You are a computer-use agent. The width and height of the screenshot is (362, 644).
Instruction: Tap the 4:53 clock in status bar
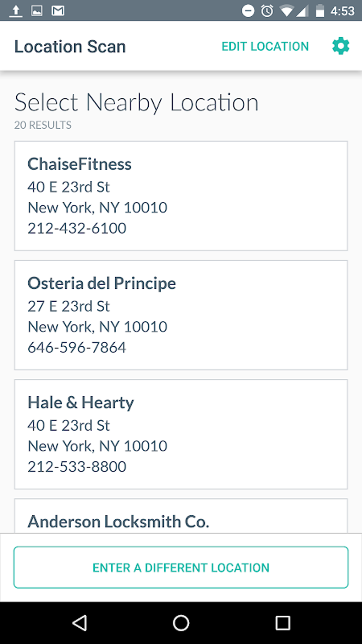click(342, 11)
